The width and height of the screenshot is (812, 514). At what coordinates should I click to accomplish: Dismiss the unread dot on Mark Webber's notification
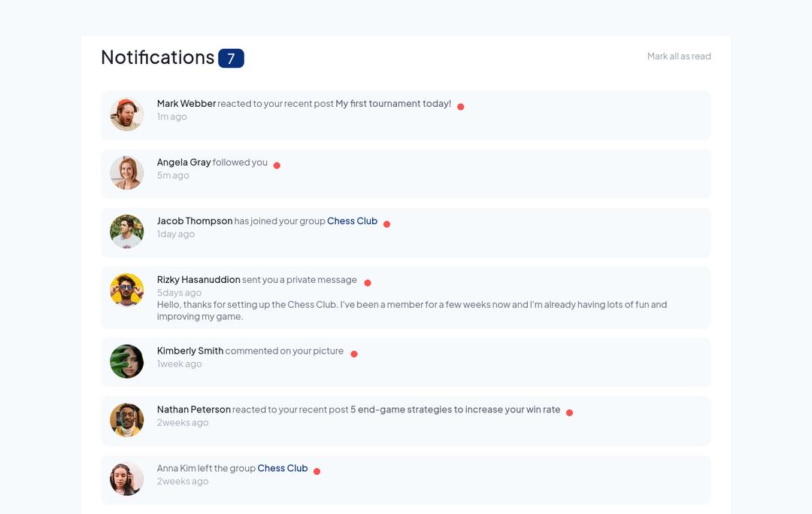(x=460, y=106)
